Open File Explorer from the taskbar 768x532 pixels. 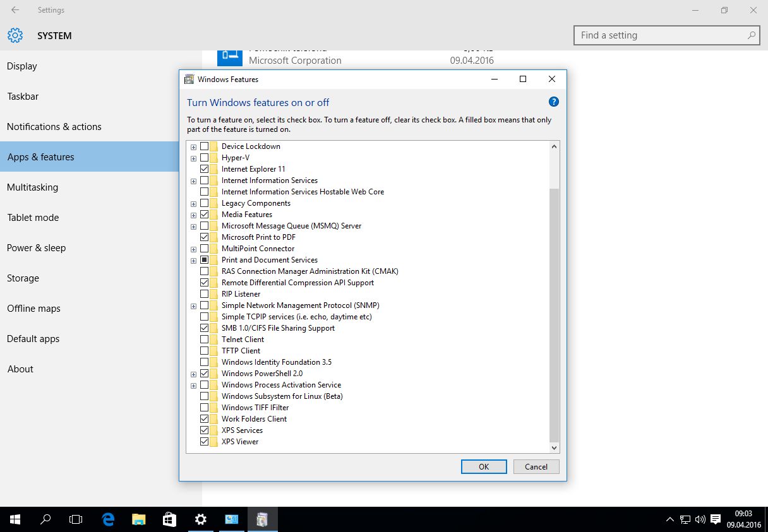pos(139,519)
